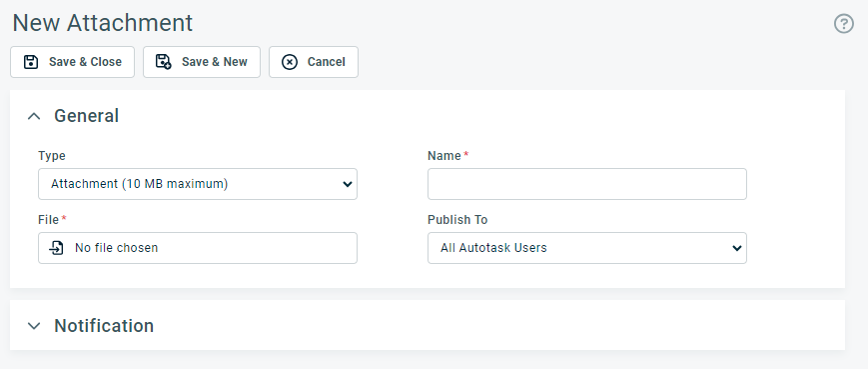Open the help question mark icon
This screenshot has width=868, height=369.
[x=844, y=24]
